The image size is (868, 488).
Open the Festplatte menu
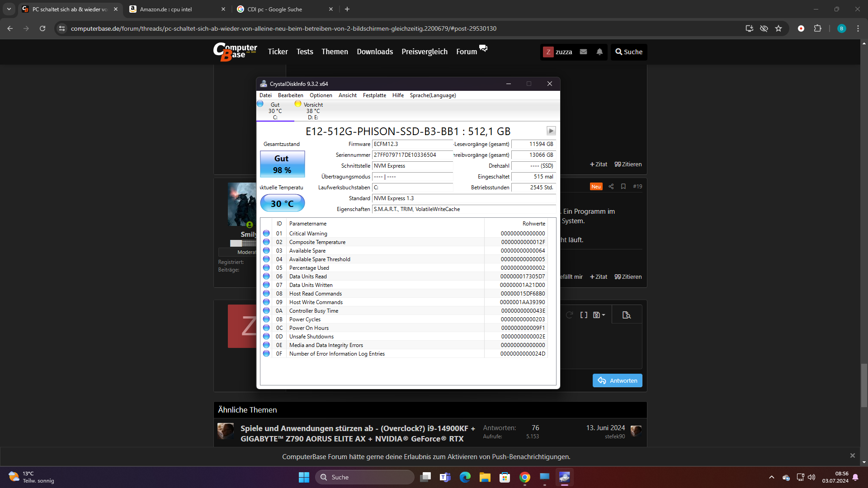coord(374,95)
